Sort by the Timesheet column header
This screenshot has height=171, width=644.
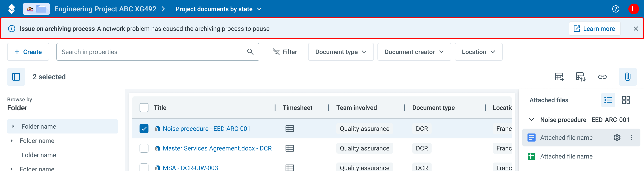(297, 108)
